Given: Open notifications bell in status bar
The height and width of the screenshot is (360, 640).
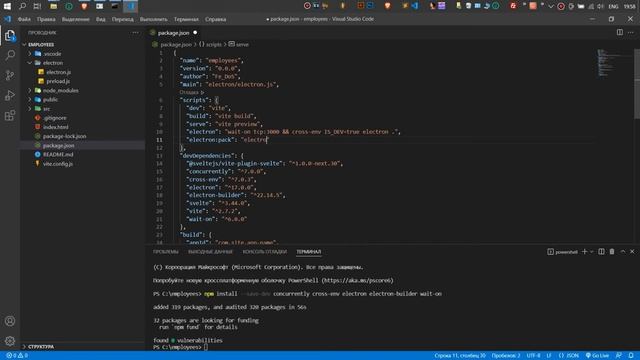Looking at the screenshot, I should [631, 356].
